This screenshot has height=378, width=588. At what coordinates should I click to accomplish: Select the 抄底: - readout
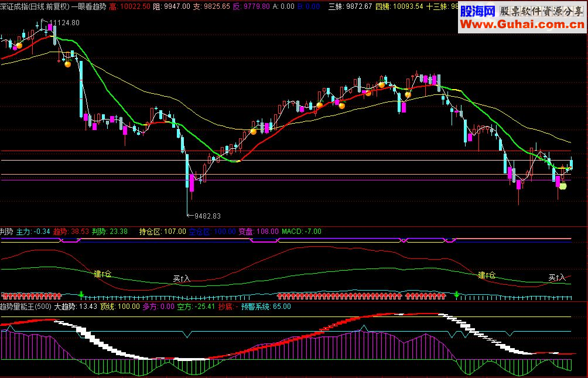click(x=228, y=307)
